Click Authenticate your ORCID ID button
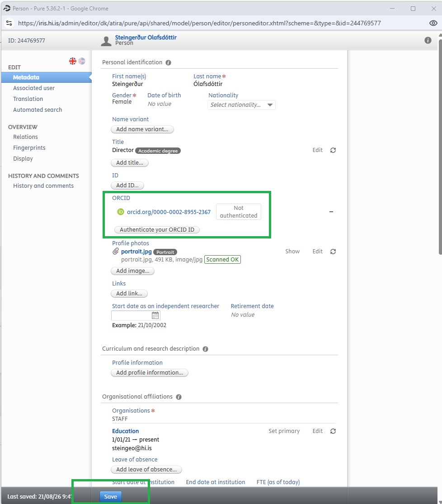The width and height of the screenshot is (442, 504). point(157,230)
